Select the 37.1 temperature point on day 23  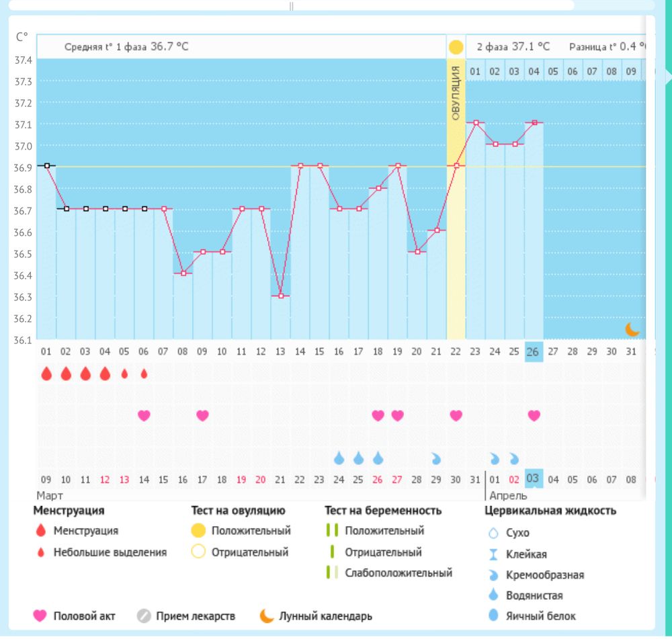point(476,122)
